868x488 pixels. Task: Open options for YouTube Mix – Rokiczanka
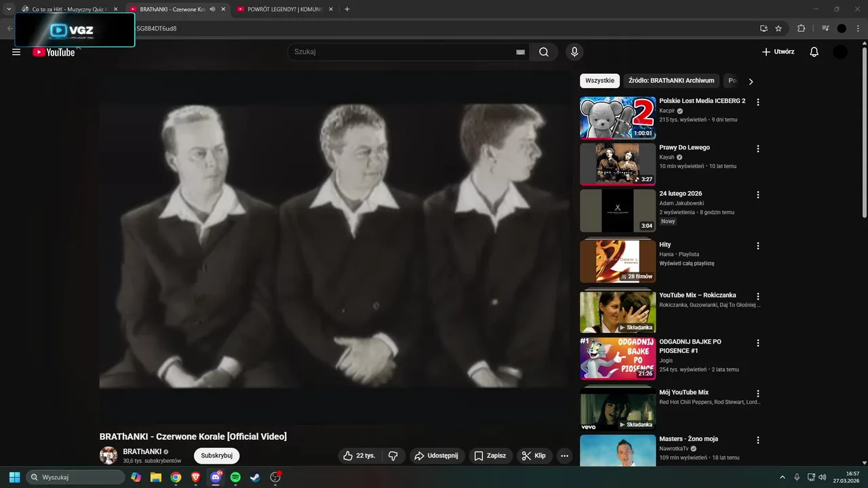tap(758, 296)
